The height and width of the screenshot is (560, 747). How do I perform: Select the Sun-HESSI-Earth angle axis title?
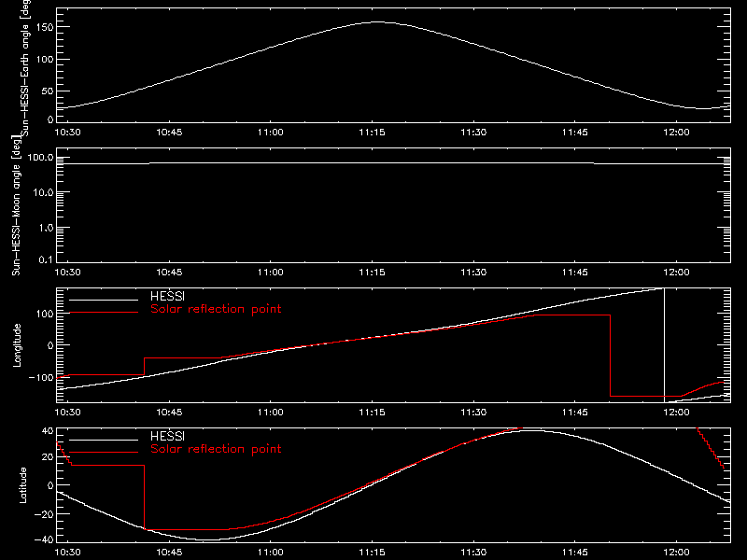click(x=25, y=68)
